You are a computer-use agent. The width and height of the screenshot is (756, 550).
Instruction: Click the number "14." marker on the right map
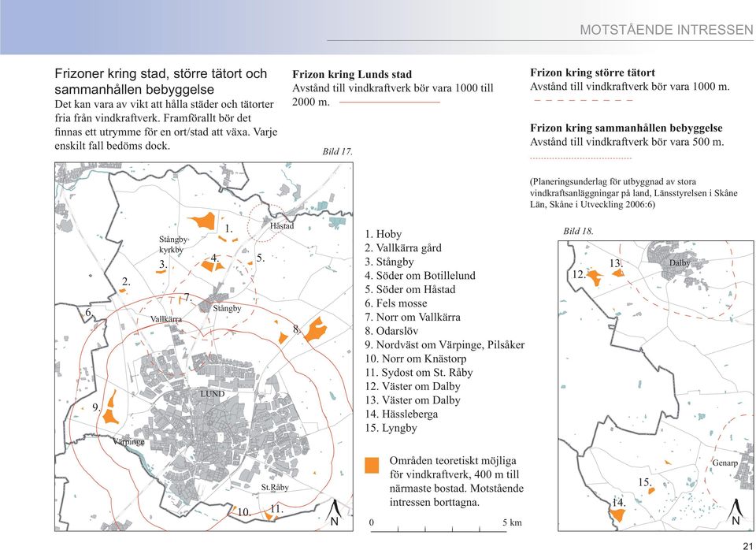click(619, 503)
